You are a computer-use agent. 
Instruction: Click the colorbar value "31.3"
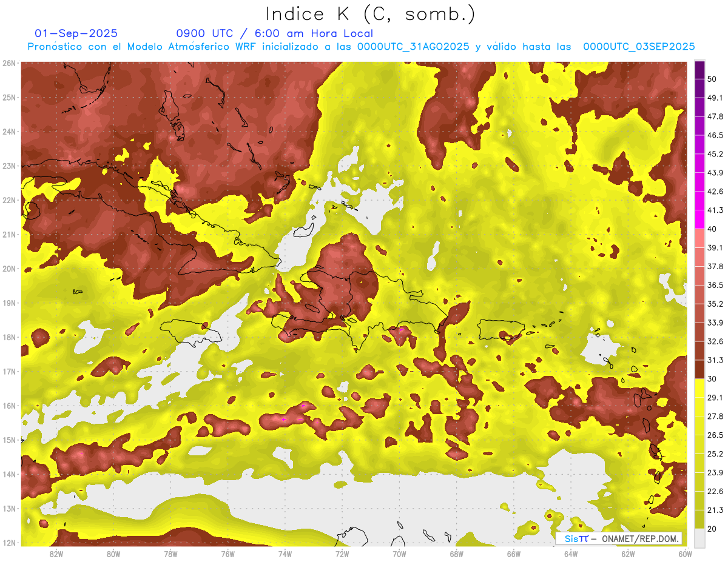[715, 360]
